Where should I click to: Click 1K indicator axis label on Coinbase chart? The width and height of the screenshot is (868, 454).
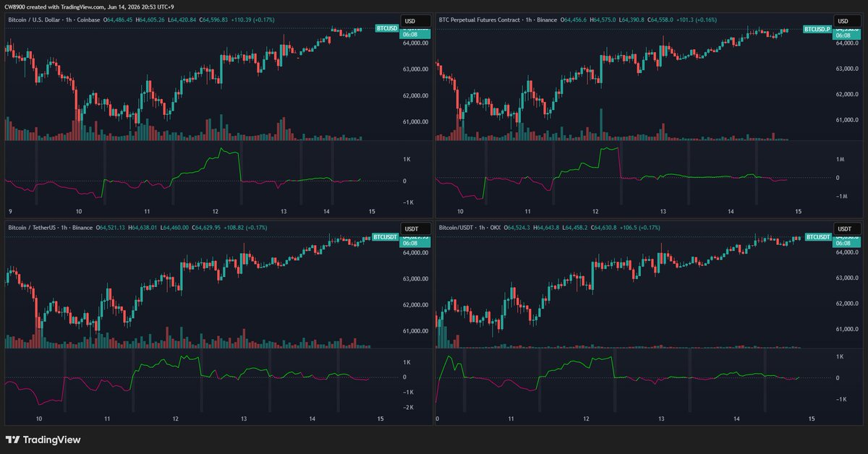click(x=407, y=158)
